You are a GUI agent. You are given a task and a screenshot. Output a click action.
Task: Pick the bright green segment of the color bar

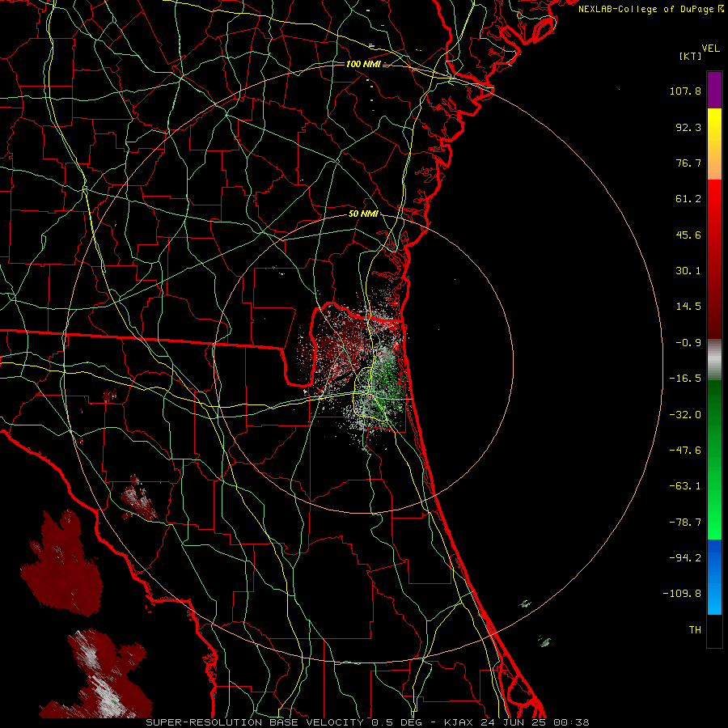point(714,460)
